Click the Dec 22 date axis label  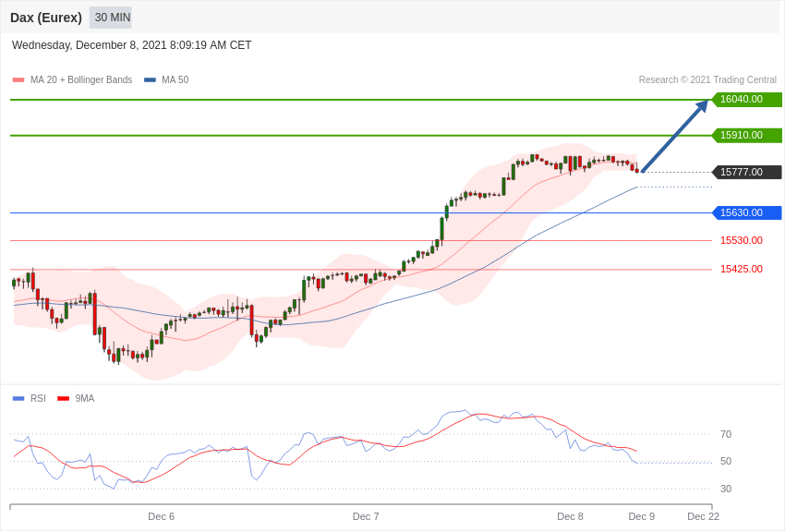coord(703,516)
